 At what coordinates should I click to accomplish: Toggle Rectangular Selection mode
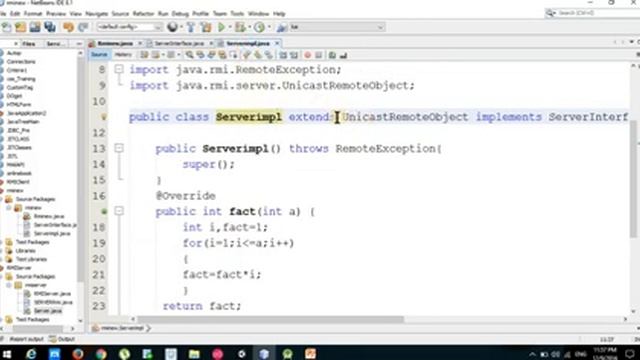coord(233,55)
